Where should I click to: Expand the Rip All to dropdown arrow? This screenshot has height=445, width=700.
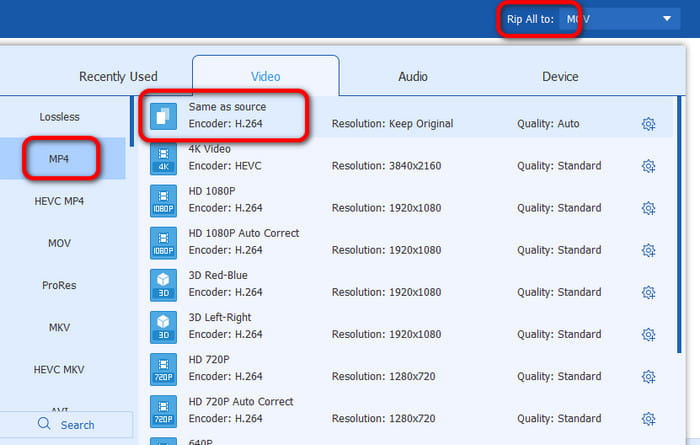[667, 19]
